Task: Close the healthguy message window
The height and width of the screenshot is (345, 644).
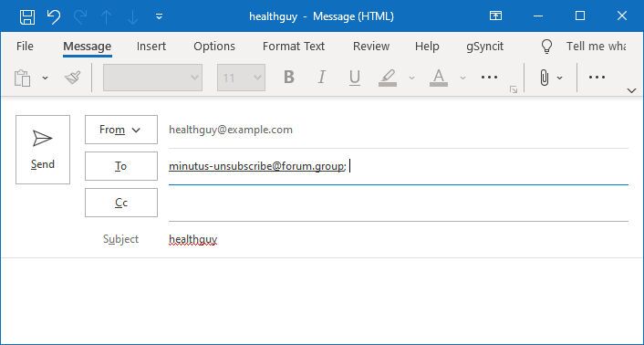Action: (622, 16)
